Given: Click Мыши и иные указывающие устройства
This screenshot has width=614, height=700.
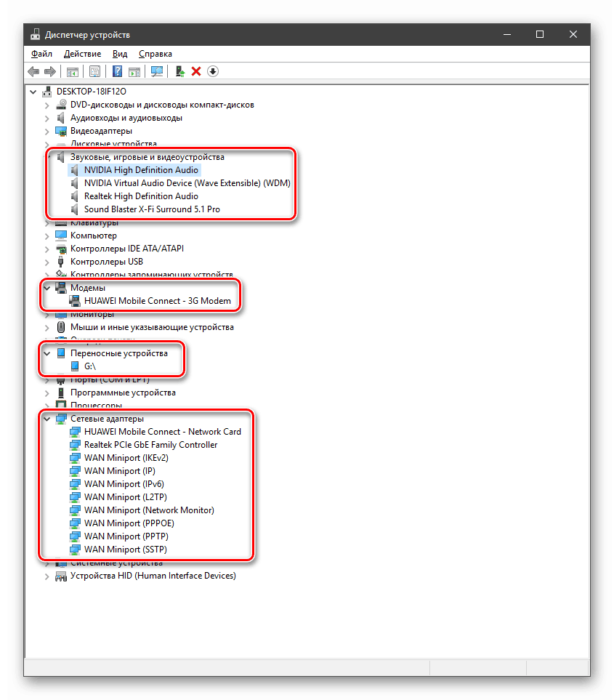Looking at the screenshot, I should [152, 327].
